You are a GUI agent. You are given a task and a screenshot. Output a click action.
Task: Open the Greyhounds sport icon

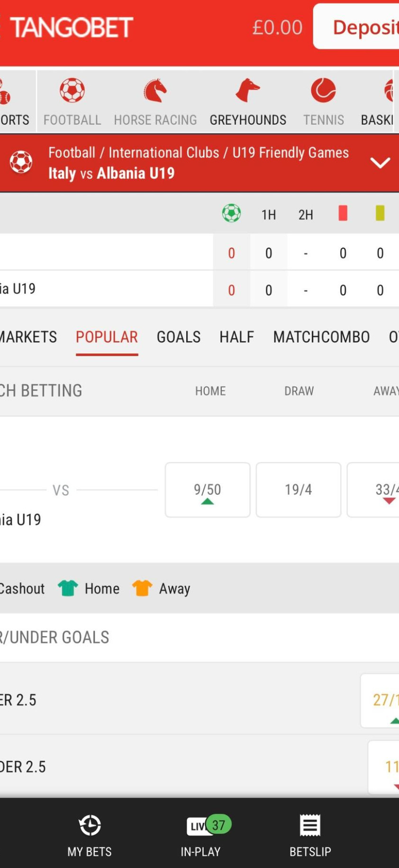click(x=247, y=91)
